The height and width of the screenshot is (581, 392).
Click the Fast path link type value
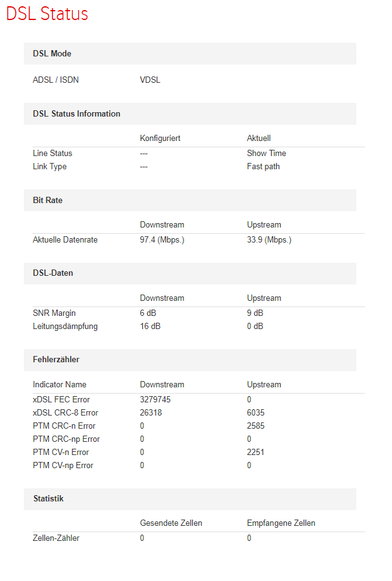pos(263,167)
